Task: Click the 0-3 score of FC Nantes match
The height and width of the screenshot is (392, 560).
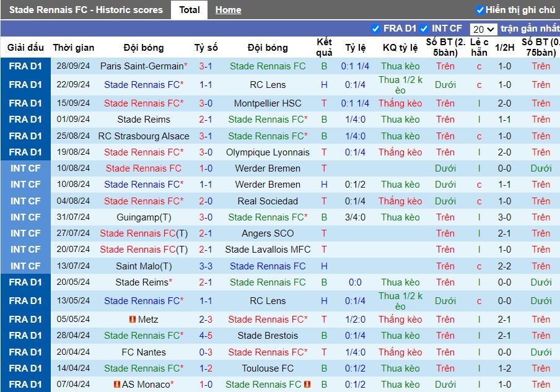Action: (x=206, y=352)
